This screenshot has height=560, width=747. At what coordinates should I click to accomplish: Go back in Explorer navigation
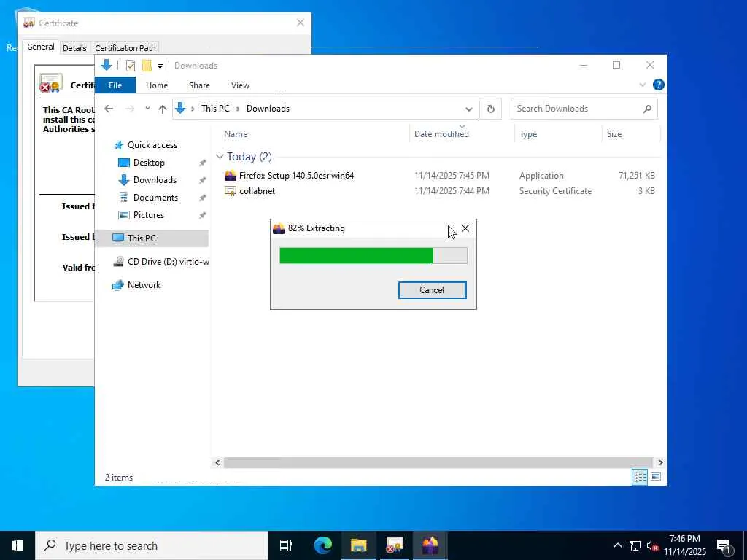(109, 109)
